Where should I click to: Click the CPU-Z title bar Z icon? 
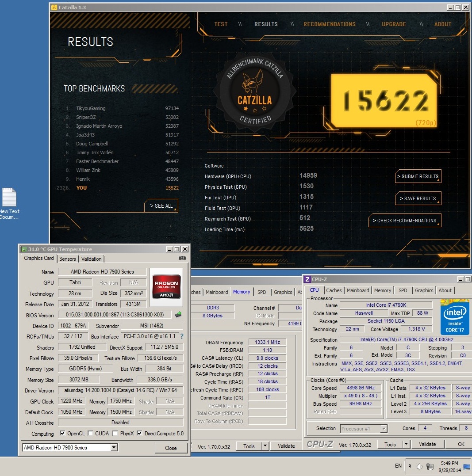point(307,279)
